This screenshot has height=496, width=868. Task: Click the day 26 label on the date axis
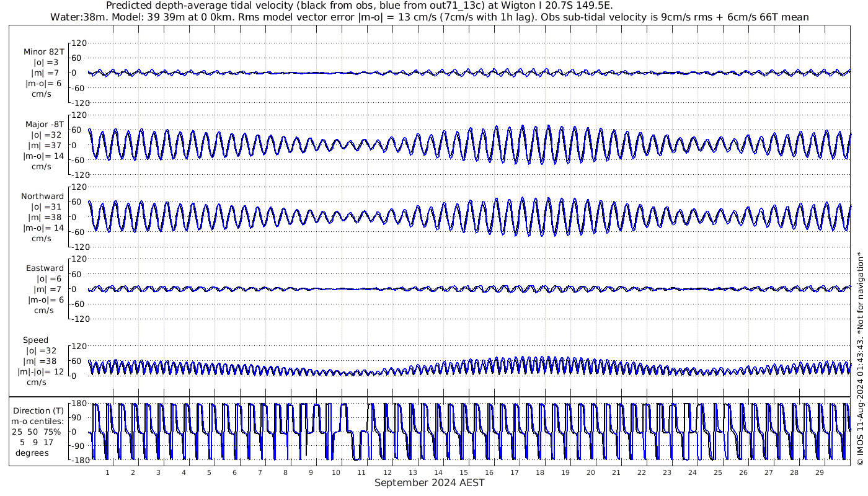click(x=743, y=472)
